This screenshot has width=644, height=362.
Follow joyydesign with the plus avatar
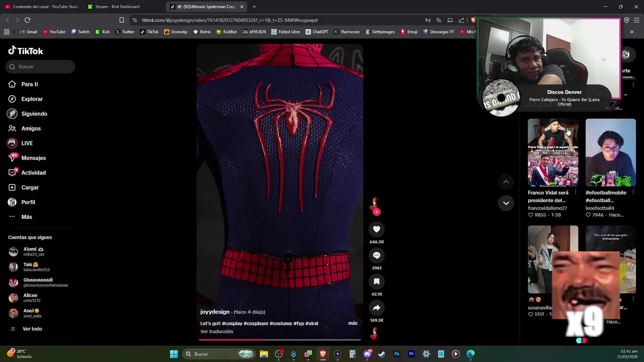[x=377, y=212]
